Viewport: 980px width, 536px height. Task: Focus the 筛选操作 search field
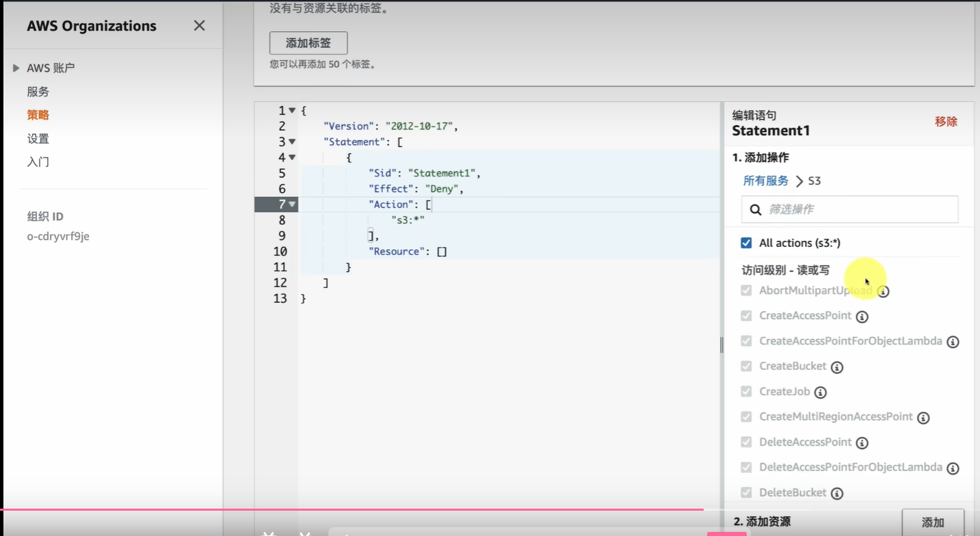click(849, 209)
